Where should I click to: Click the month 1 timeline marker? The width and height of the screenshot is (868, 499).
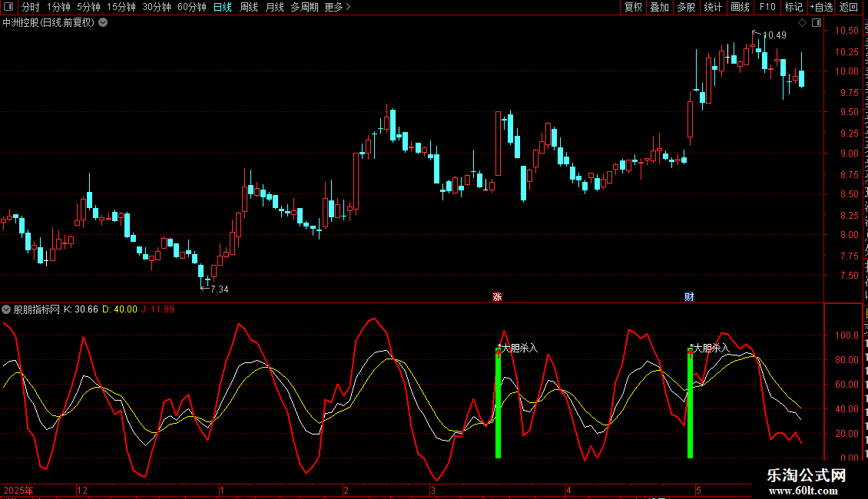pyautogui.click(x=221, y=490)
